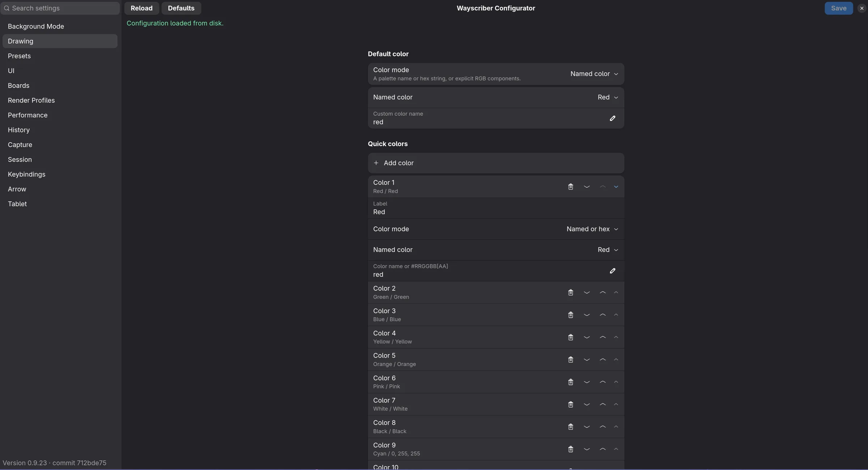This screenshot has height=470, width=868.
Task: Move Color 4 Yellow down
Action: pos(587,337)
